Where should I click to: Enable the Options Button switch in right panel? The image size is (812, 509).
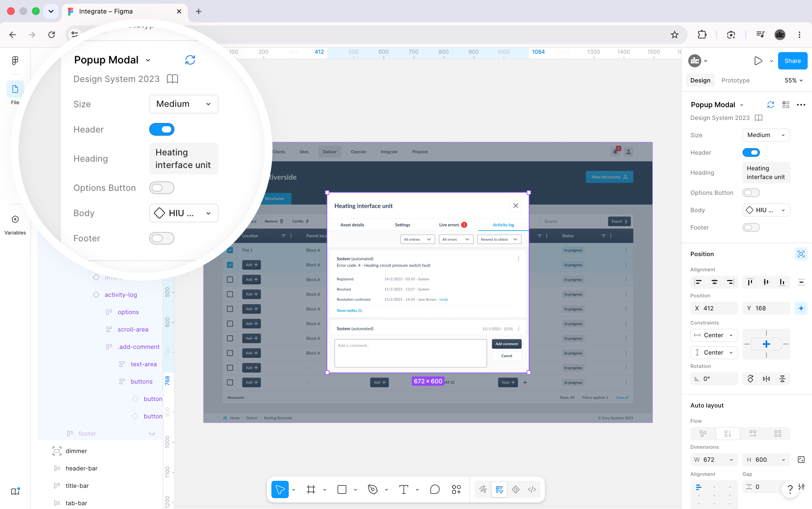pos(751,193)
